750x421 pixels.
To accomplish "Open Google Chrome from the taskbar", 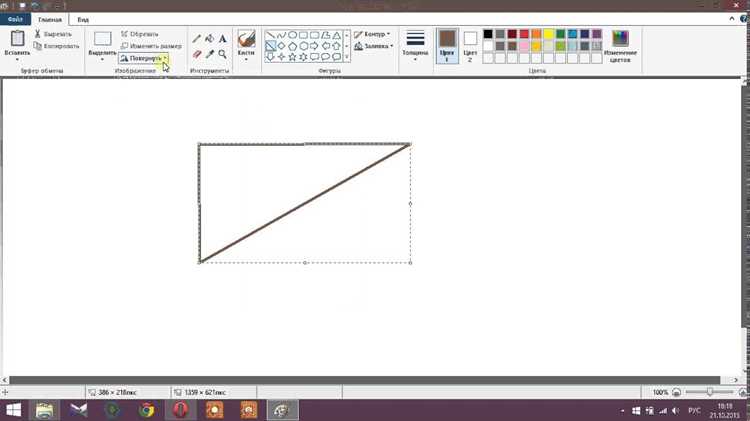I will (x=146, y=410).
